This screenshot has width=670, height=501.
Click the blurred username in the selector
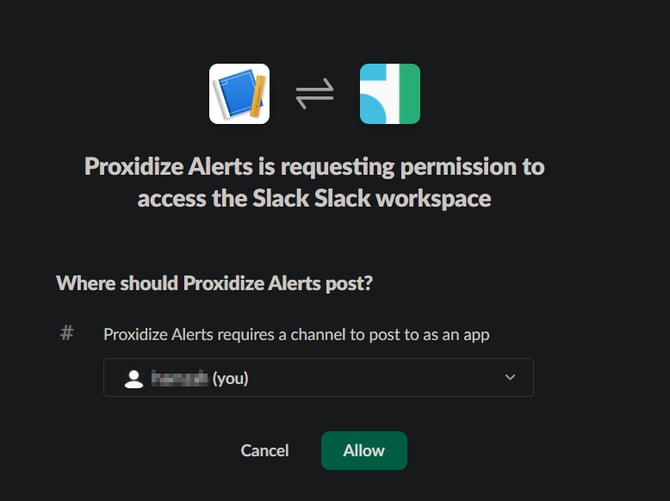click(x=180, y=378)
